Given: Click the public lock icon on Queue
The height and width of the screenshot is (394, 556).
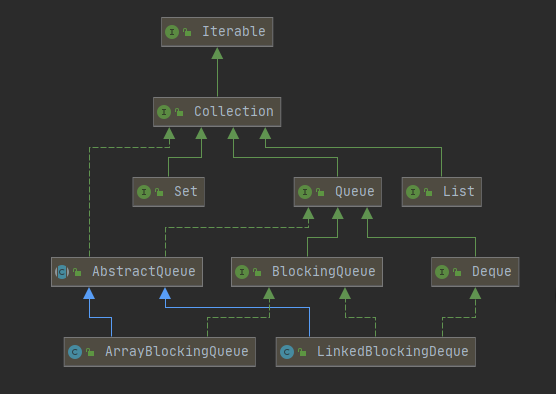Looking at the screenshot, I should tap(320, 192).
